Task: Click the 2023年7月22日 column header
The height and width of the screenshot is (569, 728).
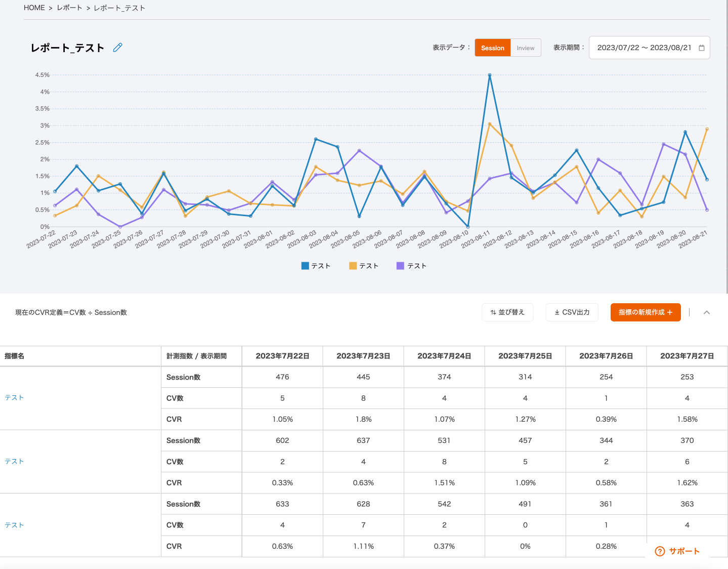Action: [282, 356]
